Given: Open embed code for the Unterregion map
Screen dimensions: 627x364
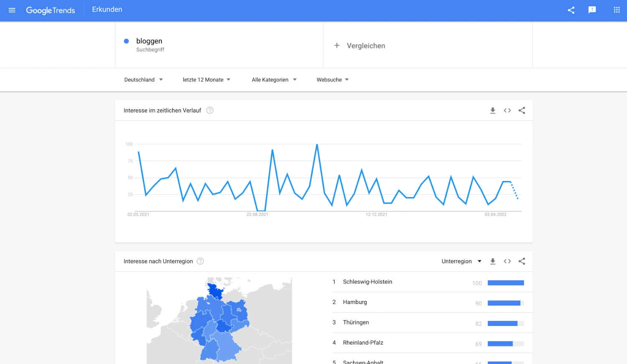Looking at the screenshot, I should tap(507, 261).
